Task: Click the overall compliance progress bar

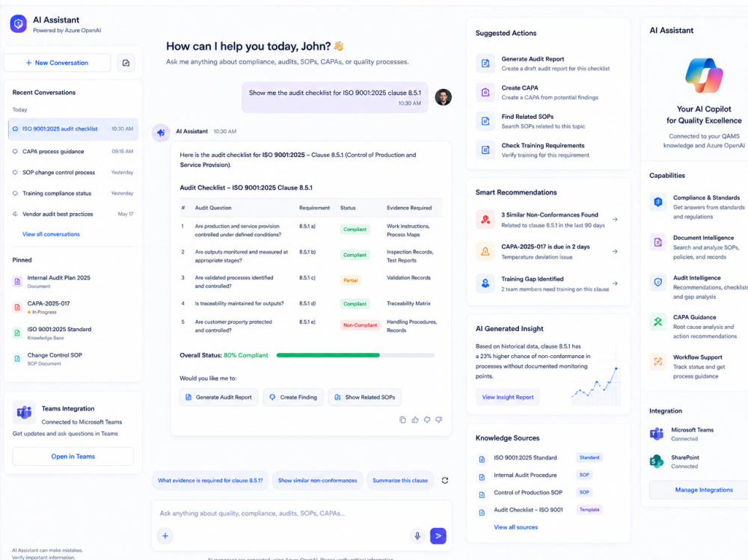Action: (355, 355)
